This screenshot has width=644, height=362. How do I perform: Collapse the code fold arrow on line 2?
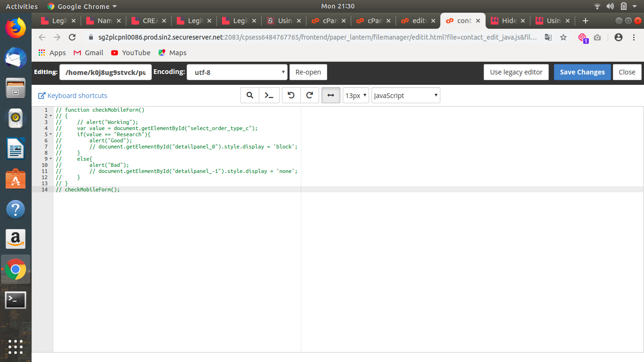[x=50, y=116]
